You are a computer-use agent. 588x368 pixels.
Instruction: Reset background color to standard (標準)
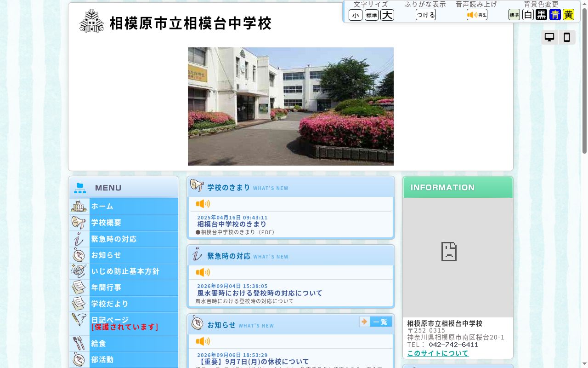click(514, 15)
